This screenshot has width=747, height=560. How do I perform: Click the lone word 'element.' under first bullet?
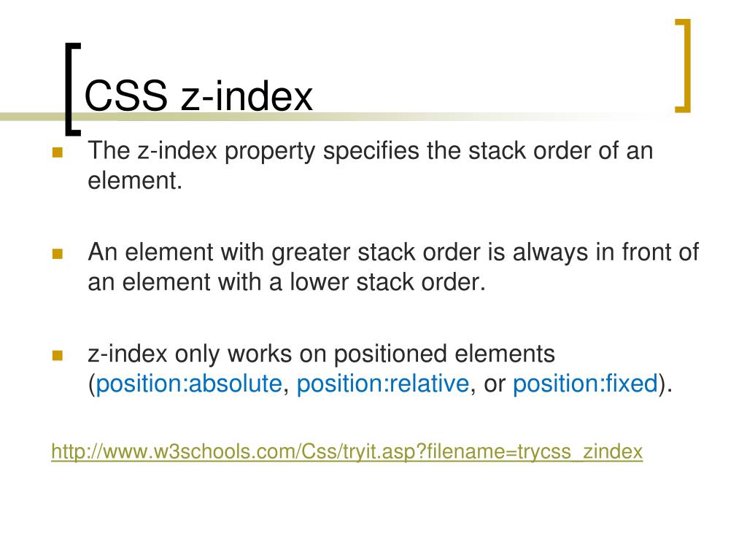(135, 181)
